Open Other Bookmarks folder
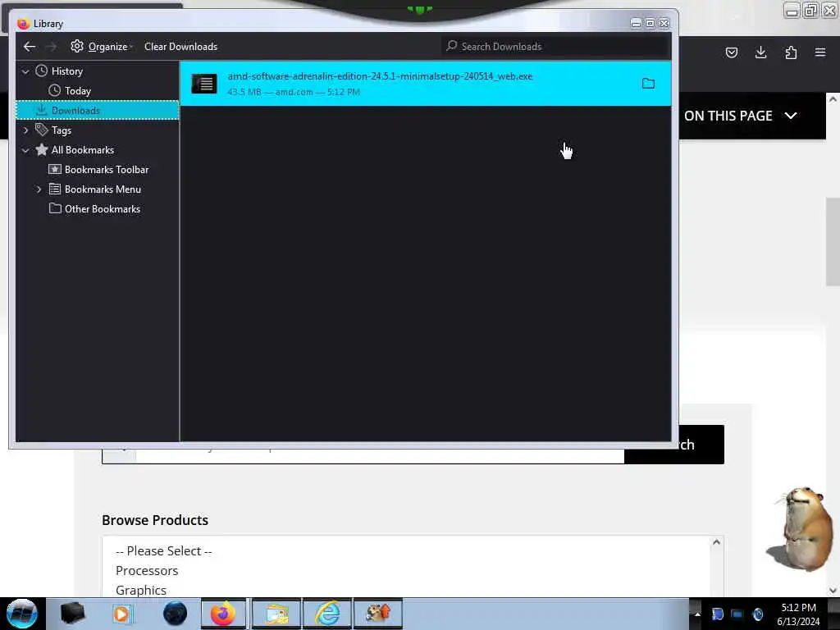 point(102,209)
